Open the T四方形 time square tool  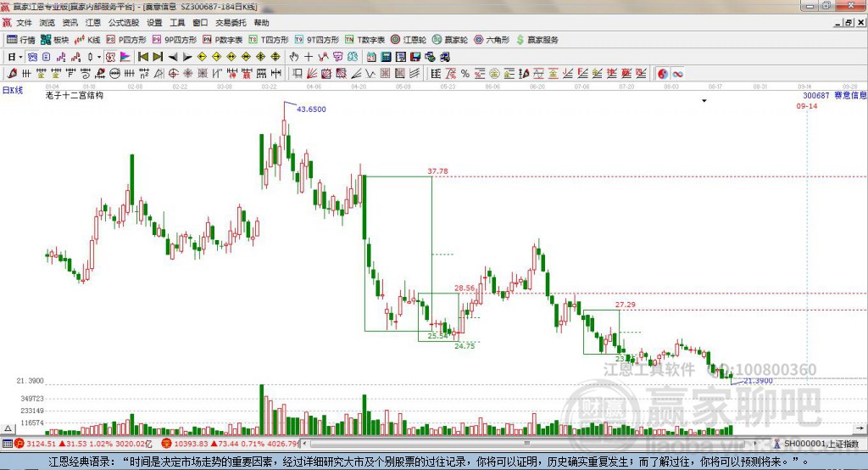point(269,40)
